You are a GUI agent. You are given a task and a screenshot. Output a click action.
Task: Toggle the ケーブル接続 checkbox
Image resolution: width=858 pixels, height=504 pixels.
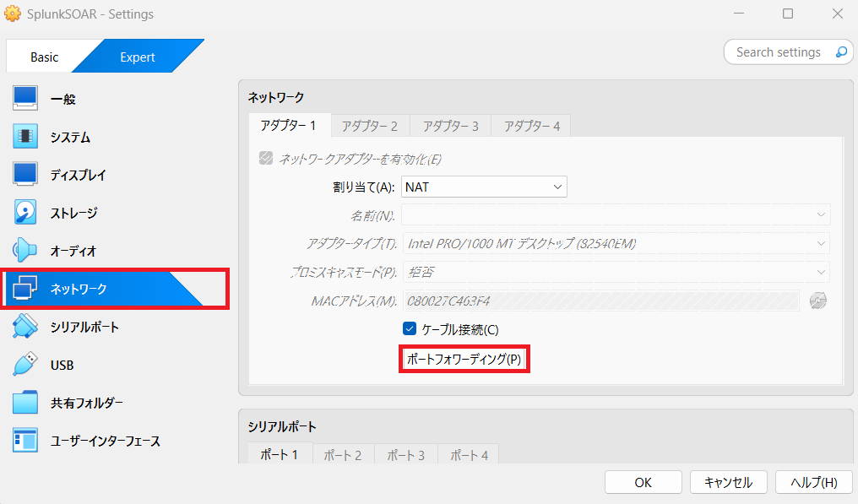coord(410,329)
